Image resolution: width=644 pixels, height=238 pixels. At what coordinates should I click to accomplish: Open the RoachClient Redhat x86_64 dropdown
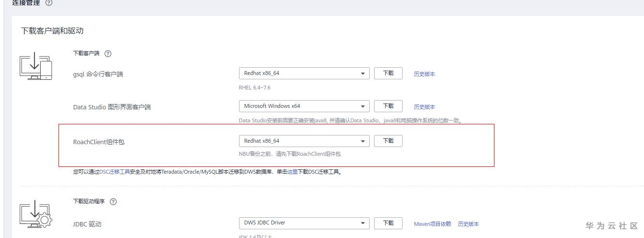(304, 141)
